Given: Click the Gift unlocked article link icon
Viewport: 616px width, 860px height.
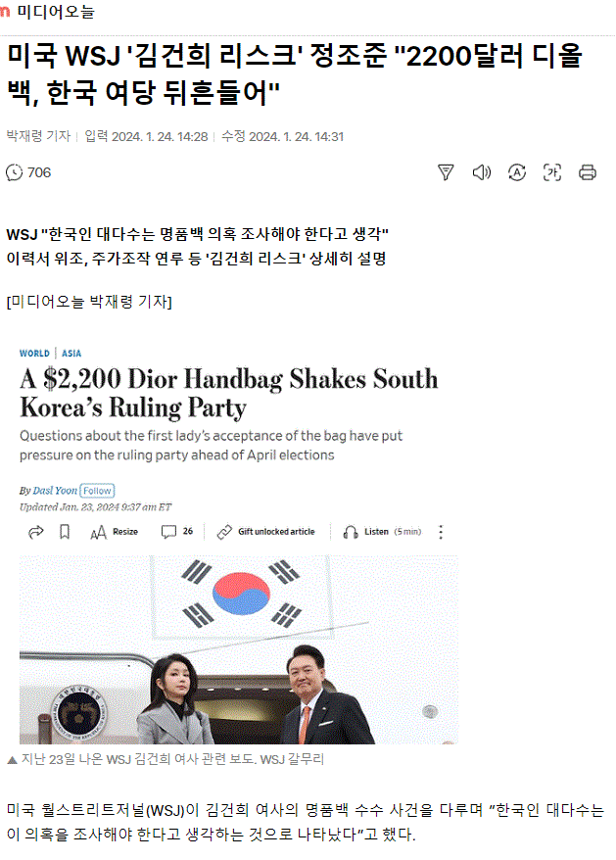Looking at the screenshot, I should coord(224,532).
